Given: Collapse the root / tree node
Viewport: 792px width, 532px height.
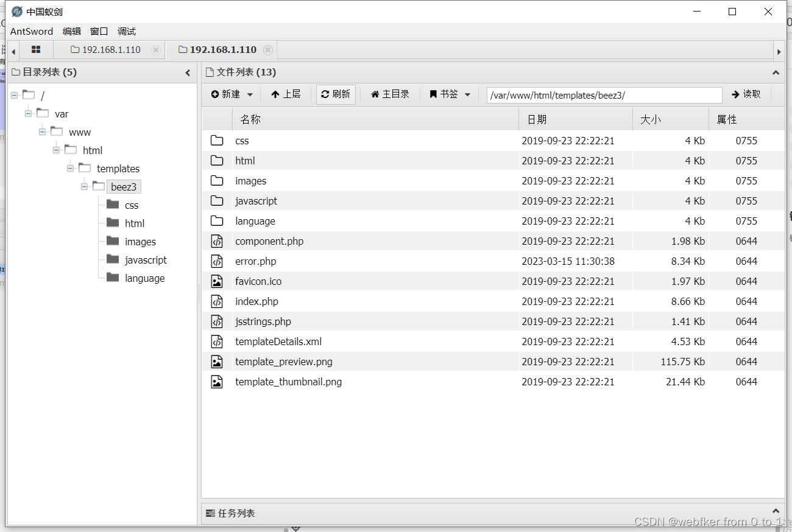Looking at the screenshot, I should pyautogui.click(x=14, y=95).
